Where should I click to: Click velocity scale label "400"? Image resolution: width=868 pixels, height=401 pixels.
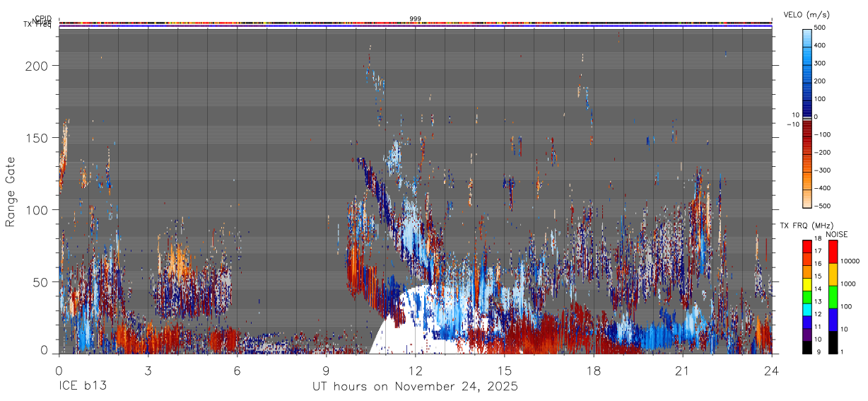(x=820, y=45)
